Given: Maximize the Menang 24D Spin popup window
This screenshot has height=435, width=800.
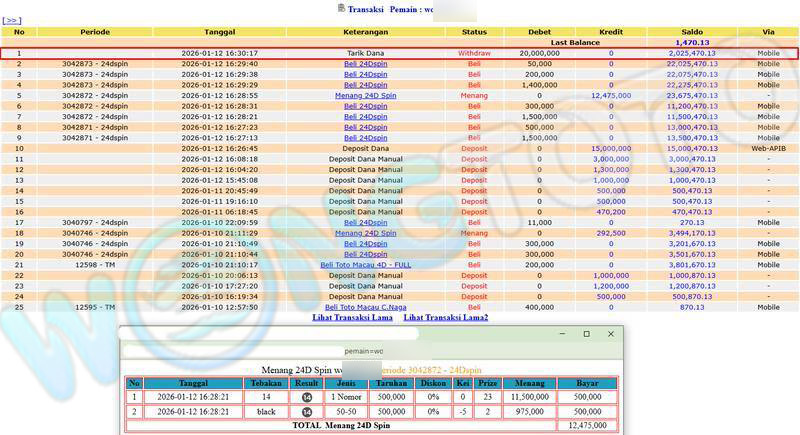Looking at the screenshot, I should pyautogui.click(x=586, y=334).
